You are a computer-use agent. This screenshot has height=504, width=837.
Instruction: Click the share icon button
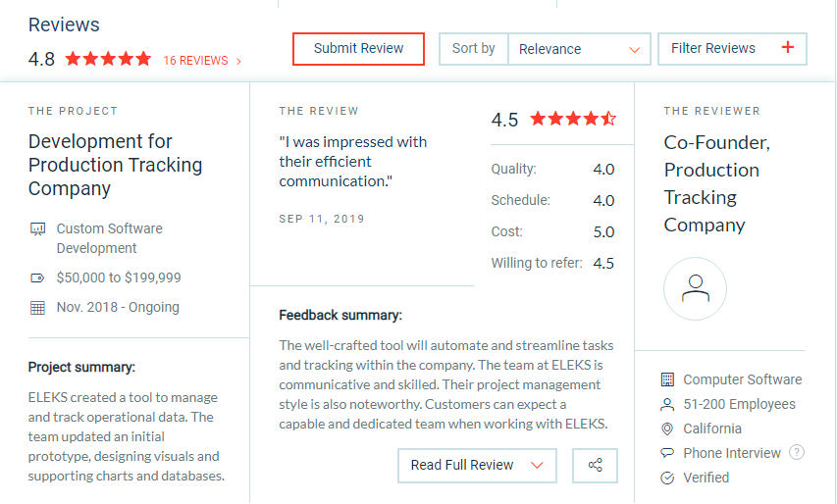[x=595, y=466]
